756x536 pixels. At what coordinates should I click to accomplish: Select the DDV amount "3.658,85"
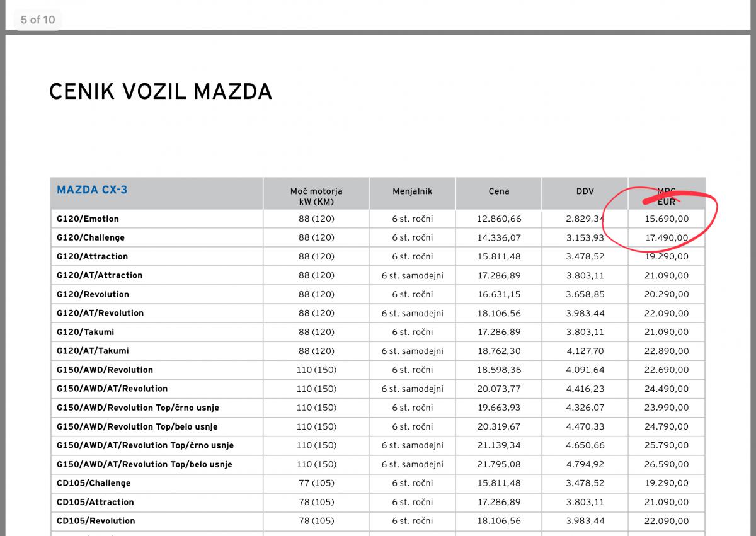(x=585, y=294)
